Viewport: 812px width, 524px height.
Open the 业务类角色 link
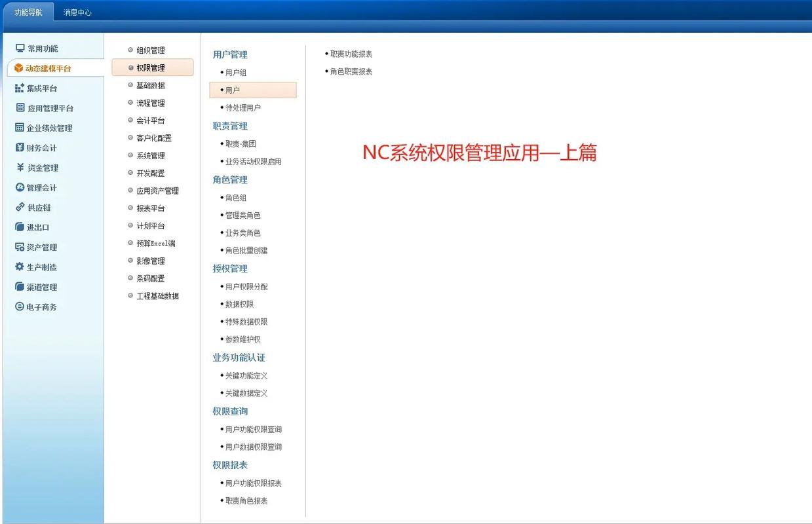coord(243,233)
